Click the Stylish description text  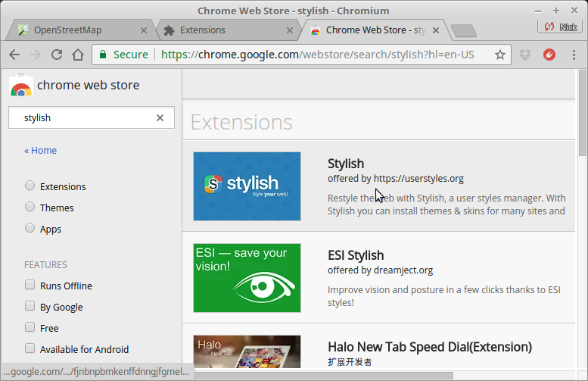[446, 205]
